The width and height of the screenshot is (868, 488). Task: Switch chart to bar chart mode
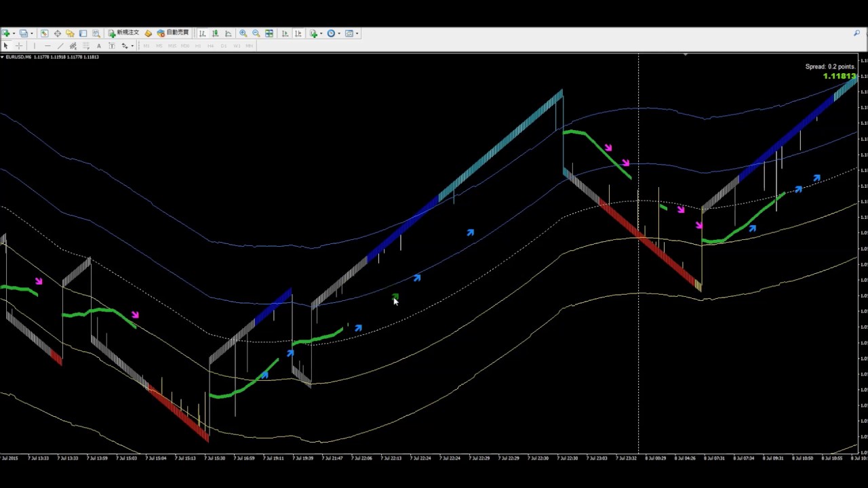coord(202,33)
